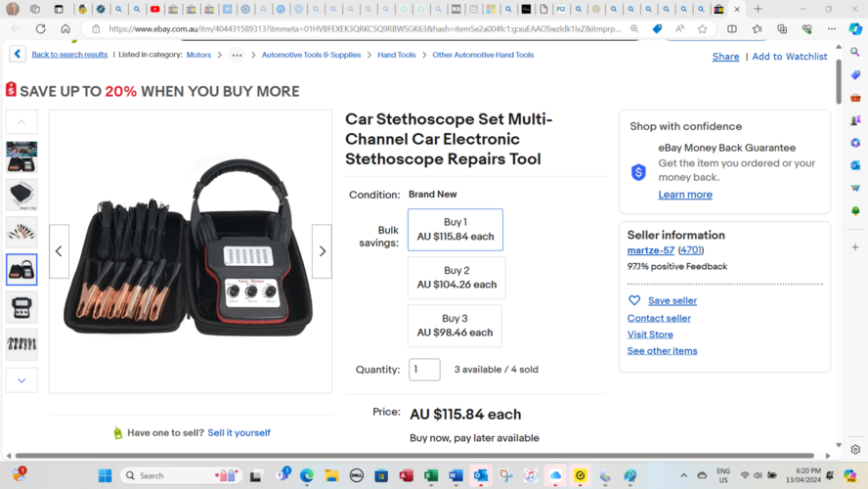The height and width of the screenshot is (489, 868).
Task: View site information lock icon
Action: point(96,28)
